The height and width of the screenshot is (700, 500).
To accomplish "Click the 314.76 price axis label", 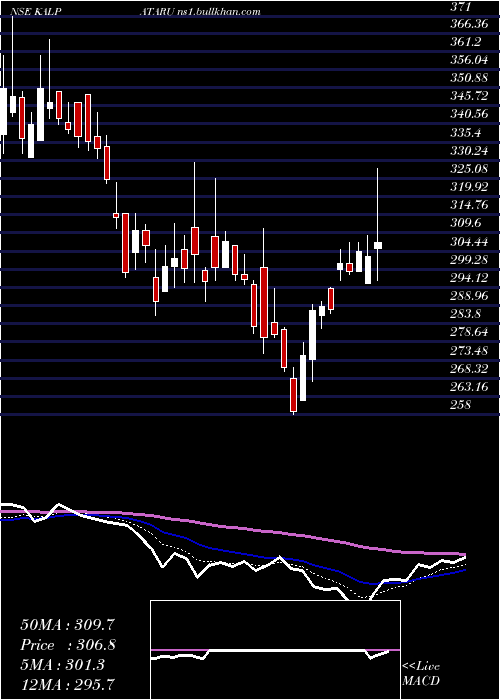I will coord(470,206).
